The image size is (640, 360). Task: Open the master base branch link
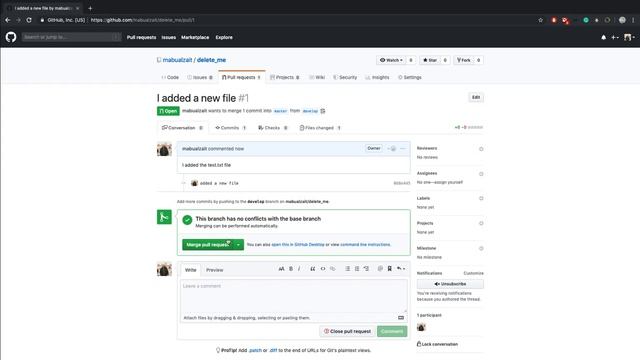tap(280, 111)
